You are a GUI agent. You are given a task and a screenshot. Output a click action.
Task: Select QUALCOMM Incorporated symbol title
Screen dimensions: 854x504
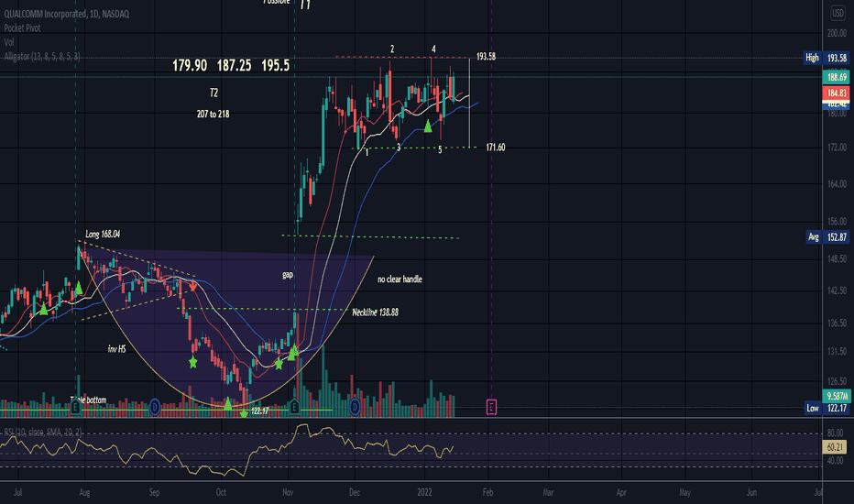tap(67, 14)
